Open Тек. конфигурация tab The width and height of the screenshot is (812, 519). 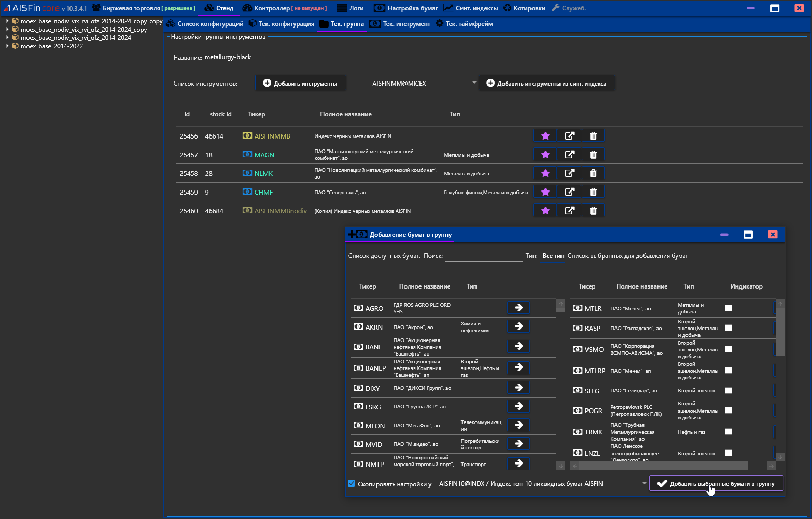[x=282, y=24]
